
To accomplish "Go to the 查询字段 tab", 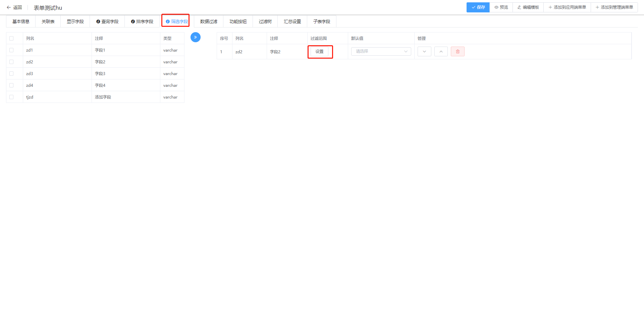I will pyautogui.click(x=107, y=21).
